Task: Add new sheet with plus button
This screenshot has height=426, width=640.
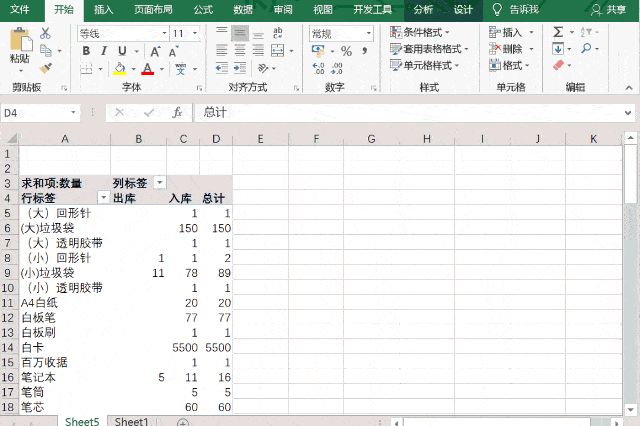Action: click(x=183, y=422)
